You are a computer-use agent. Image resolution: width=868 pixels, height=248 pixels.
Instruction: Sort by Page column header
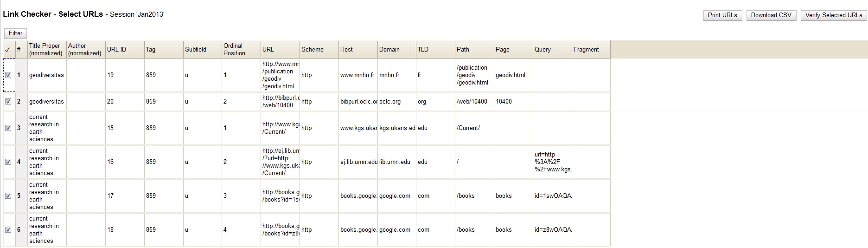(x=513, y=50)
